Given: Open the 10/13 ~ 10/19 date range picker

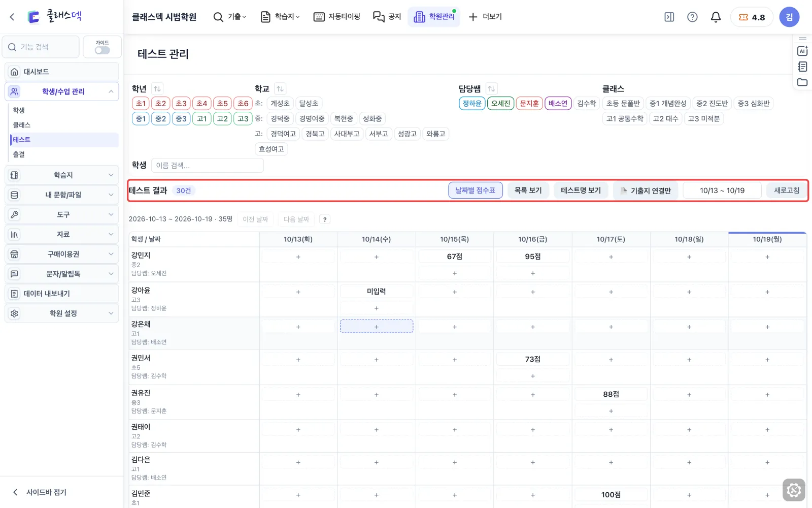Looking at the screenshot, I should 722,190.
